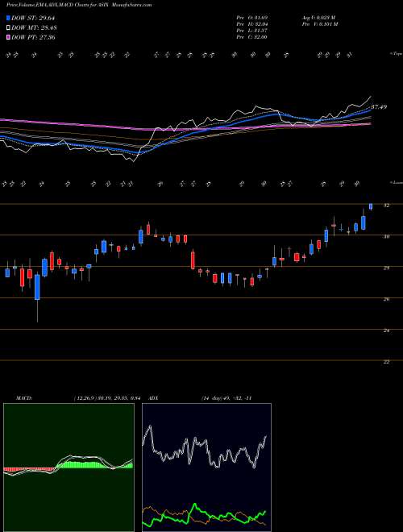Click the Tops label beside the EMA chart
The image size is (403, 532).
(x=396, y=54)
